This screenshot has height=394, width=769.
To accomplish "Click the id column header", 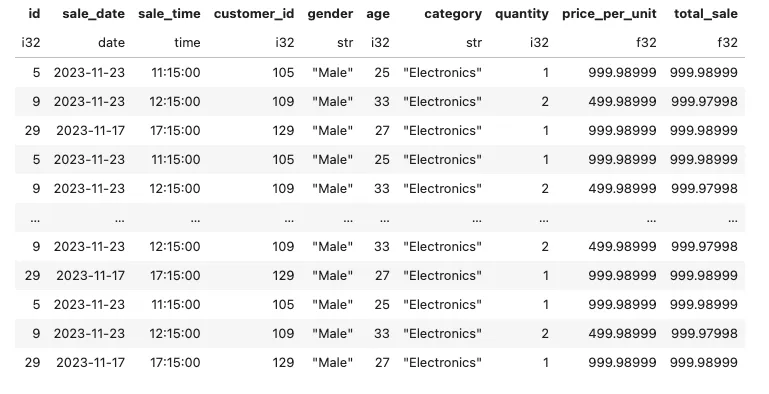I will click(34, 14).
